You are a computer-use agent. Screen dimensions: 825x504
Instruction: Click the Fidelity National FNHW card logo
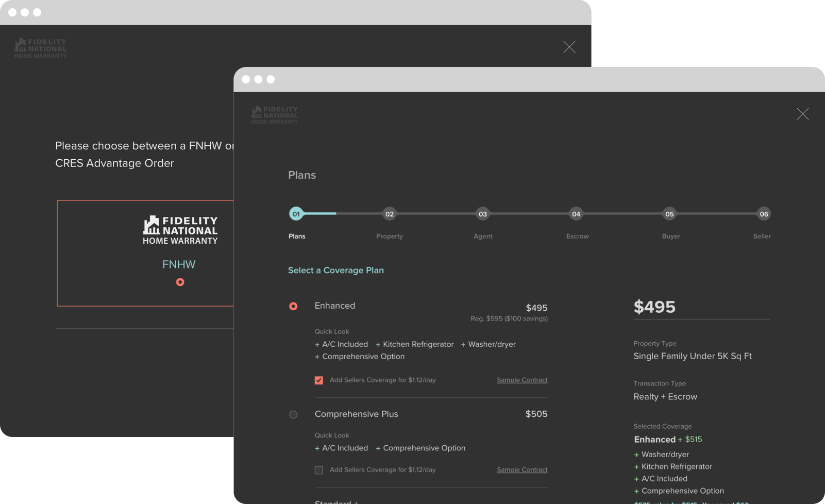click(x=180, y=230)
